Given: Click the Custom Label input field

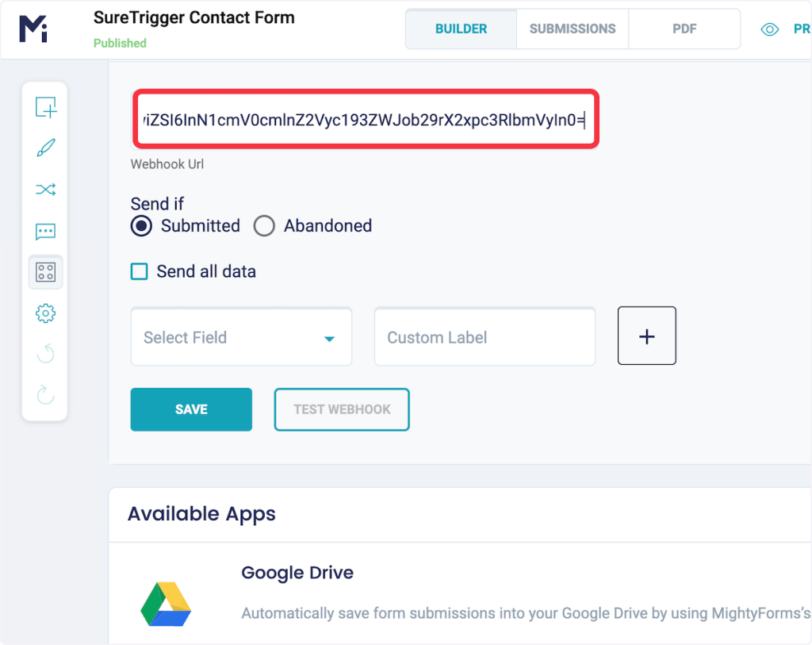Looking at the screenshot, I should click(x=485, y=338).
